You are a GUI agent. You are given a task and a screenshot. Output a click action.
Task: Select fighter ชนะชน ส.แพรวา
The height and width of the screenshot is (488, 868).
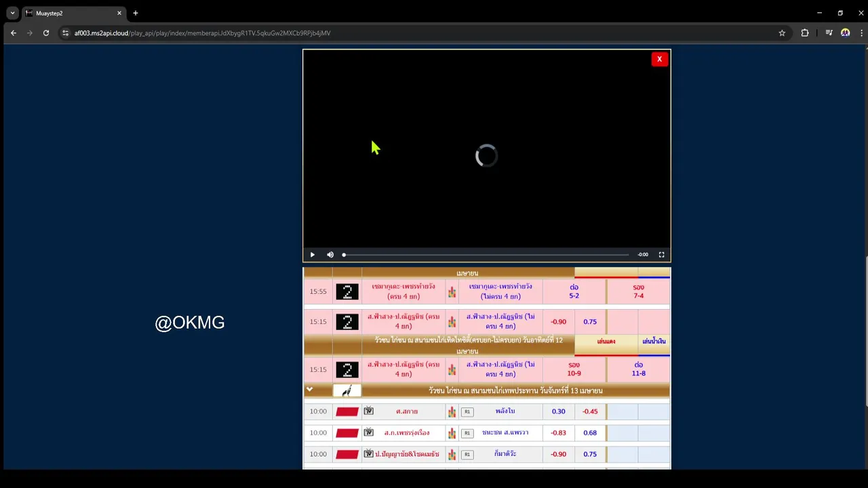[505, 433]
